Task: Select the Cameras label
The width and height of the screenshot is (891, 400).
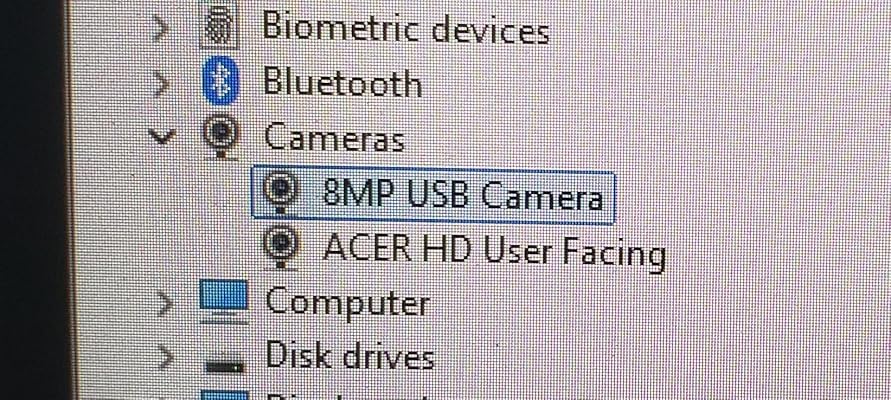Action: [x=335, y=138]
